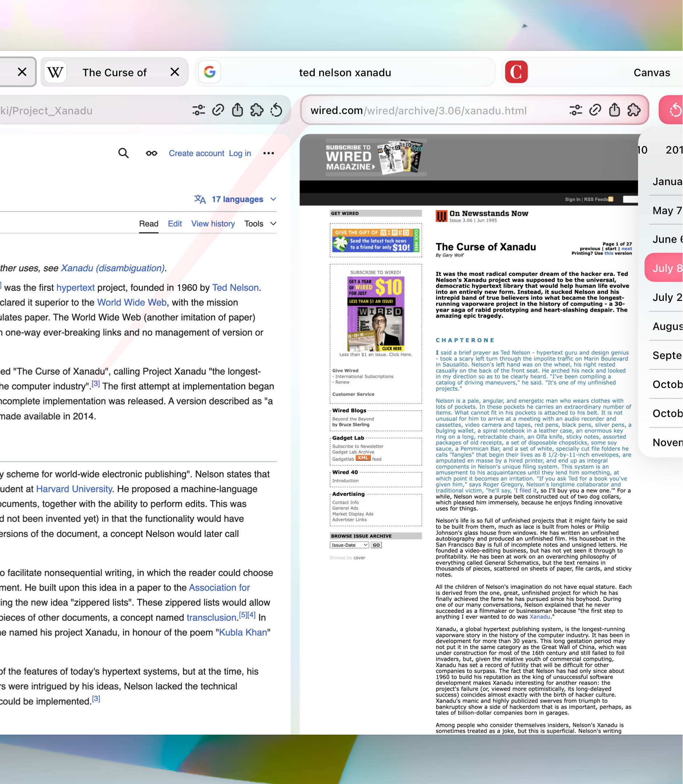Screen dimensions: 683x784
Task: Click the Subscribe to Wired magazine banner
Action: pyautogui.click(x=375, y=157)
